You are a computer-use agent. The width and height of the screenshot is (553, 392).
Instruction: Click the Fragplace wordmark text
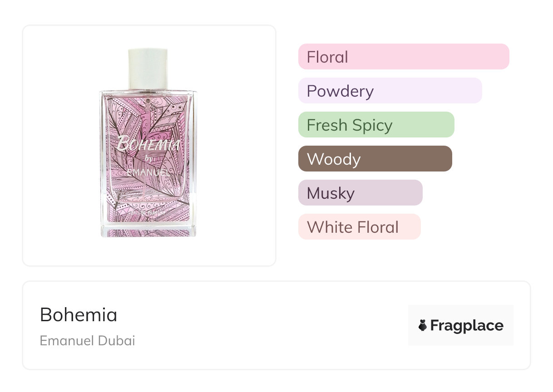(x=467, y=325)
